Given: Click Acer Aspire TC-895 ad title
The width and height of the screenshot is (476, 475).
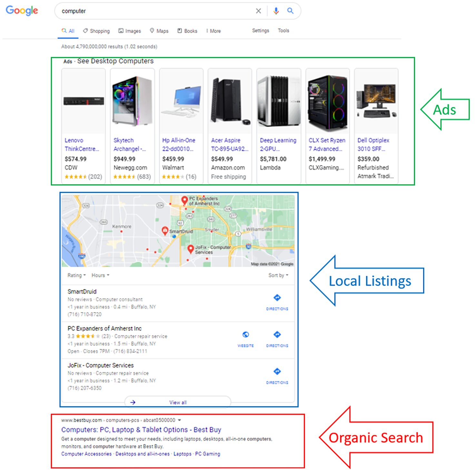Looking at the screenshot, I should [x=230, y=144].
